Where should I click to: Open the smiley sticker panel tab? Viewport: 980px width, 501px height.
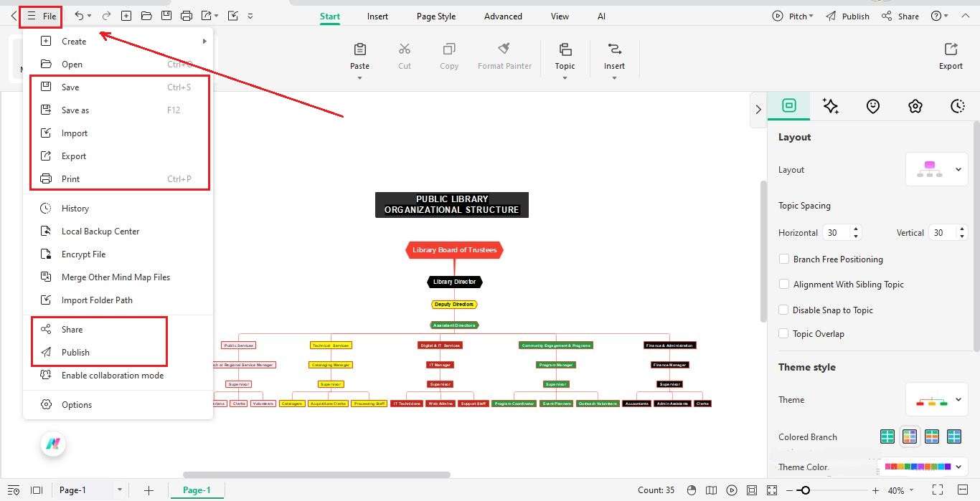[873, 106]
